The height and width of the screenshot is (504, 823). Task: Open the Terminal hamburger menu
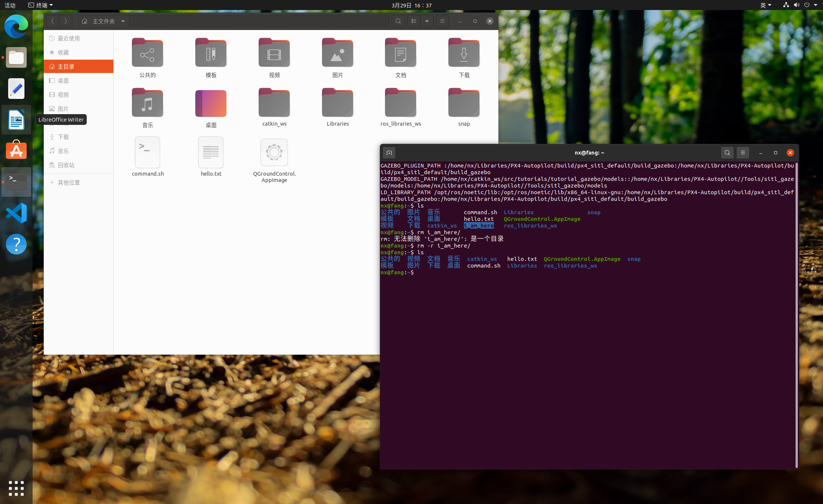coord(743,153)
